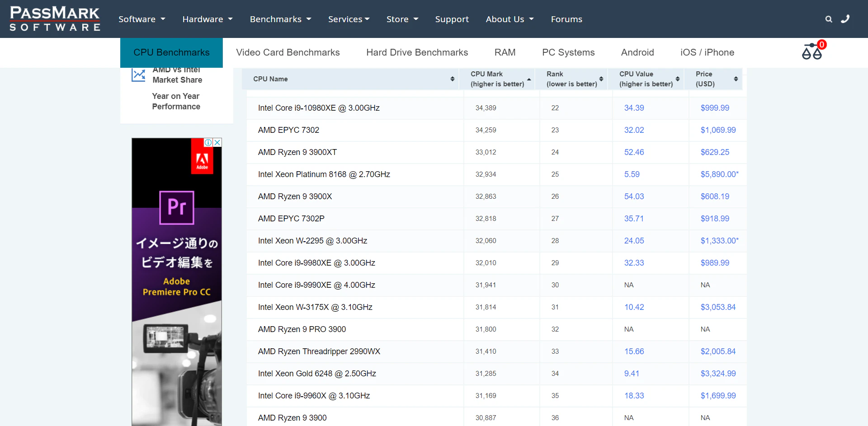Viewport: 868px width, 426px height.
Task: Open AMD Ryzen 9 3900X entry
Action: [295, 197]
